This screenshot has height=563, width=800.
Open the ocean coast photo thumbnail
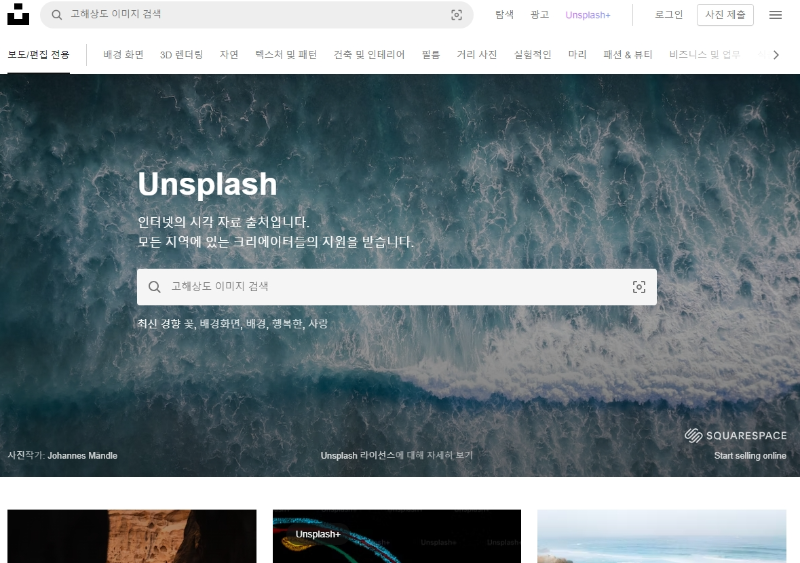point(662,536)
